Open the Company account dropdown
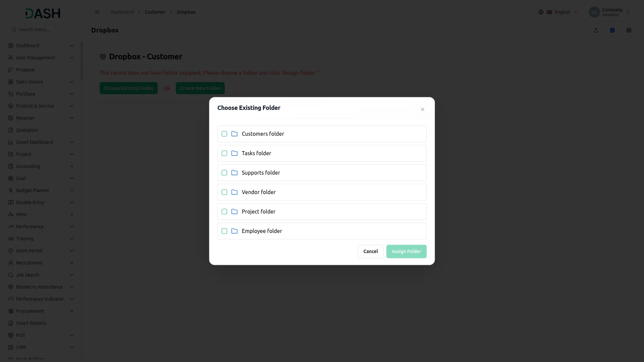 (x=609, y=12)
